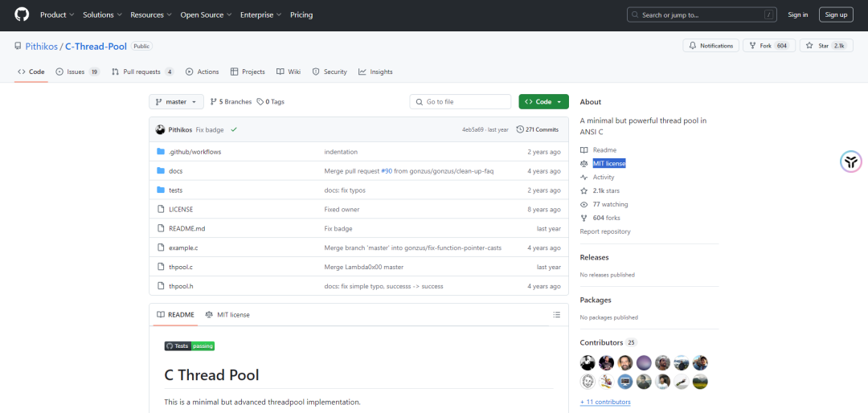Expand the Product menu in header
The image size is (868, 413).
(58, 15)
